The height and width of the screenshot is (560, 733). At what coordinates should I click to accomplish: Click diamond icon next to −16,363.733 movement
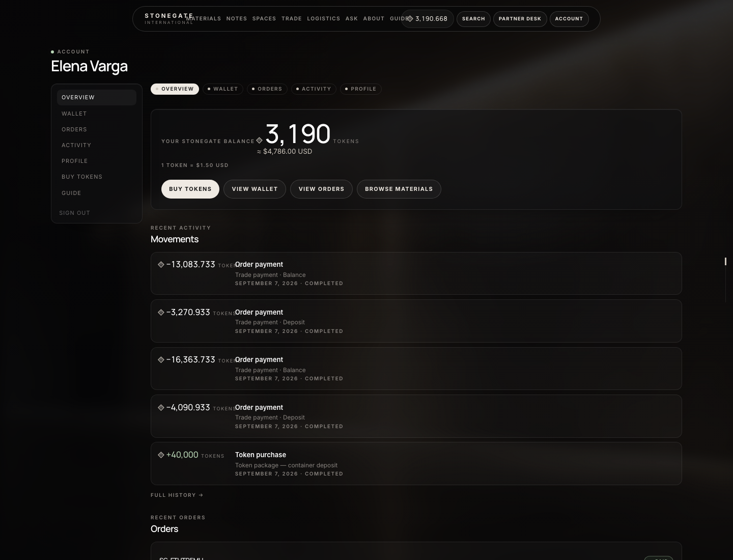tap(161, 360)
